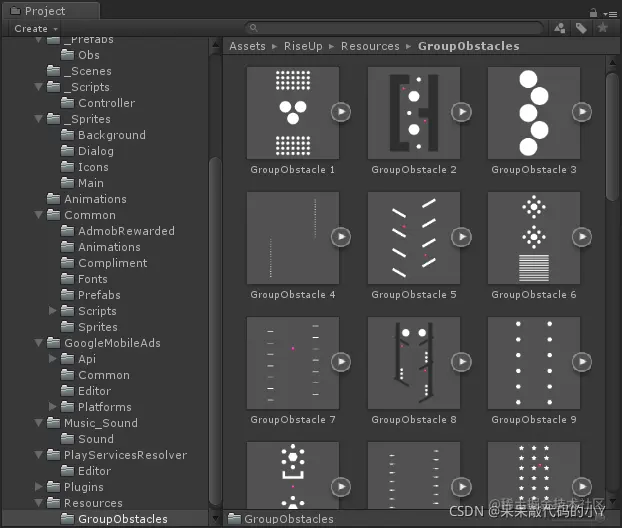The height and width of the screenshot is (528, 622).
Task: Select the Compliment folder
Action: [x=104, y=263]
